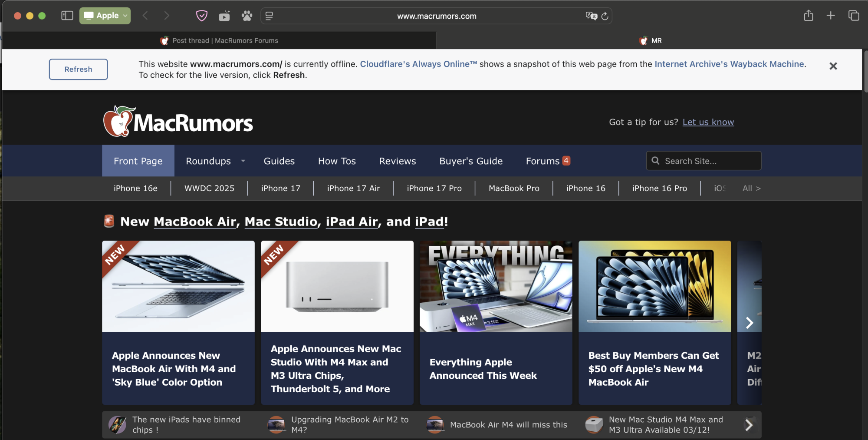Open the iPhone 17 Pro roundup link

(434, 188)
